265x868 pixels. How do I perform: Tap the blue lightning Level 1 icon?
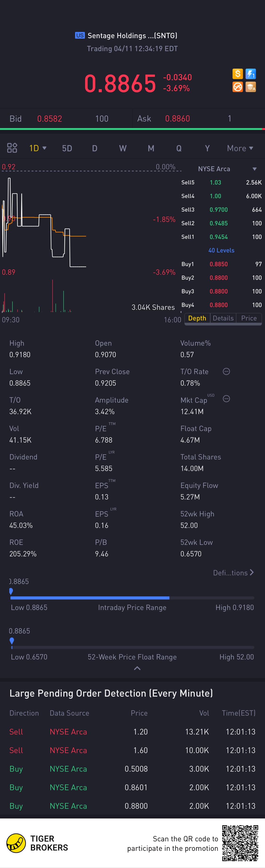(250, 74)
